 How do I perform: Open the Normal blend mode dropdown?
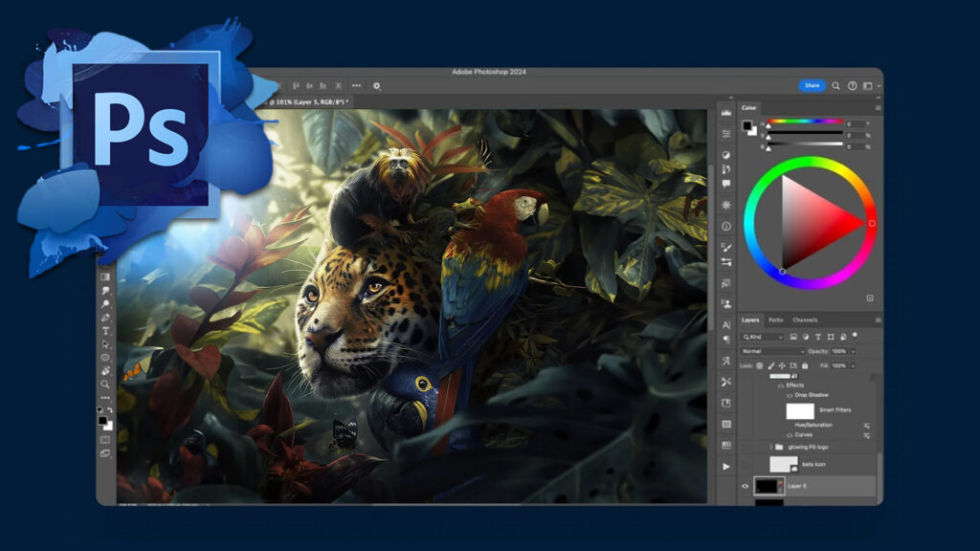click(x=772, y=351)
